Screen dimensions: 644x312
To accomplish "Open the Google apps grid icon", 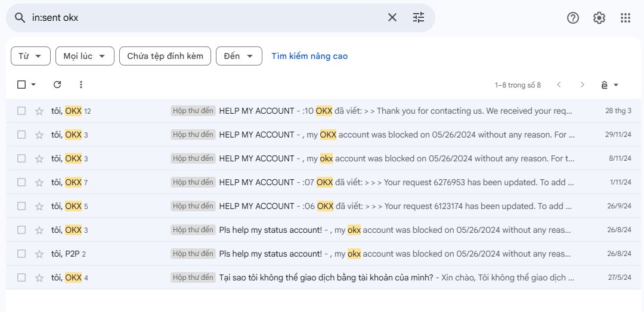I will click(626, 18).
